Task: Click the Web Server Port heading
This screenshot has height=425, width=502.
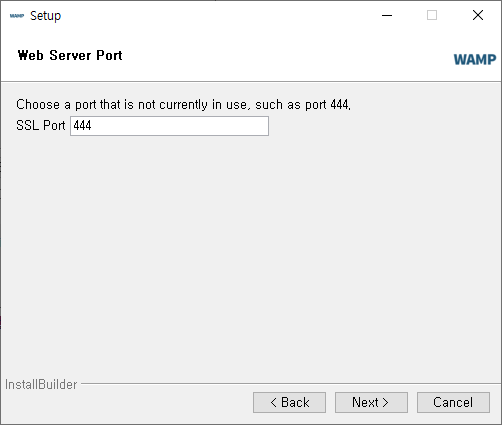Action: [x=70, y=55]
